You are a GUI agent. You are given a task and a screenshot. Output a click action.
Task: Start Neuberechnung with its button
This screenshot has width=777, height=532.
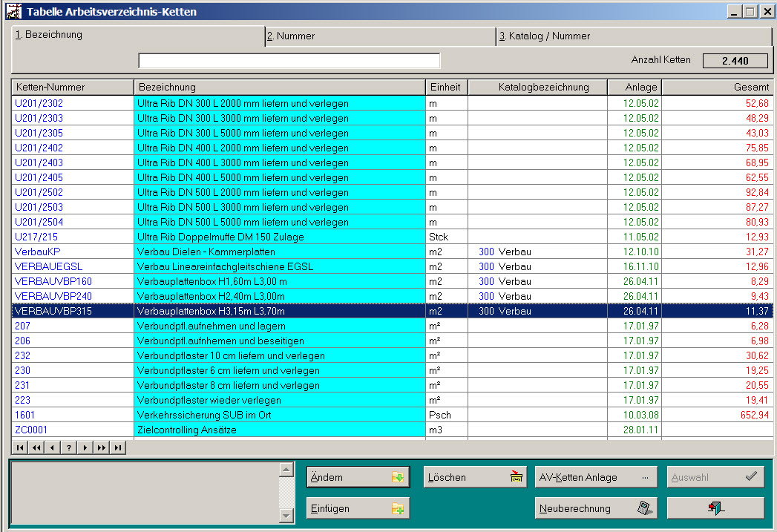pyautogui.click(x=596, y=508)
